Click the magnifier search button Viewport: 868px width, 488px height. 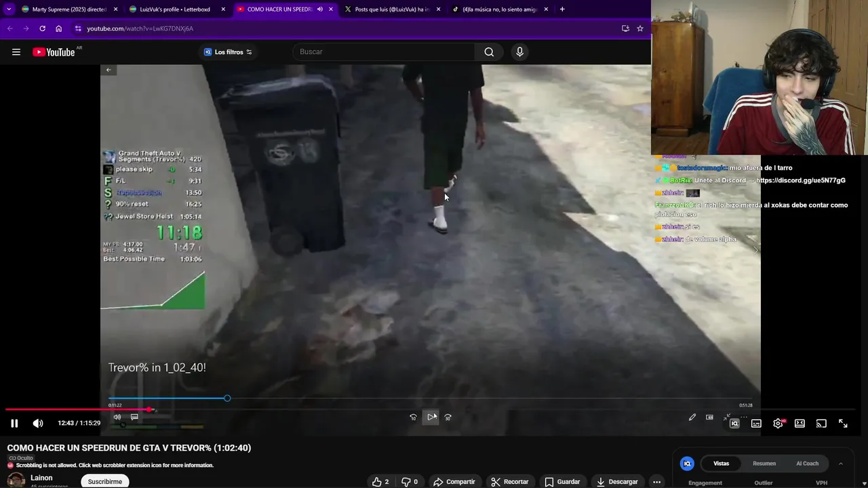click(x=489, y=52)
